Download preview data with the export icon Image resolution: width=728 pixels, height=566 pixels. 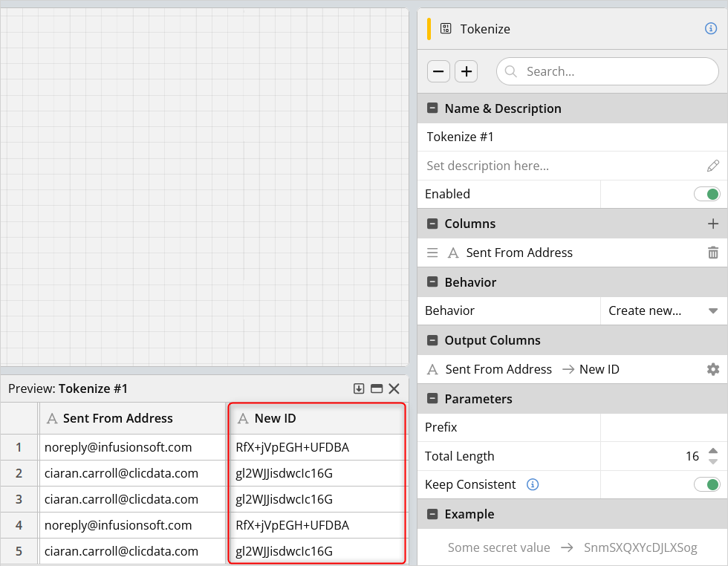[x=358, y=388]
